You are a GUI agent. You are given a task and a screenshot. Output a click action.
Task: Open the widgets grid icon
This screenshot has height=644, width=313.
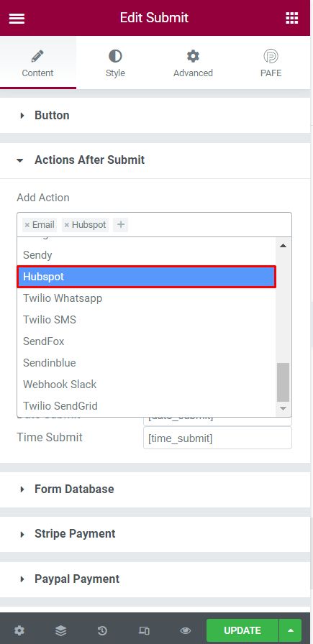point(291,18)
